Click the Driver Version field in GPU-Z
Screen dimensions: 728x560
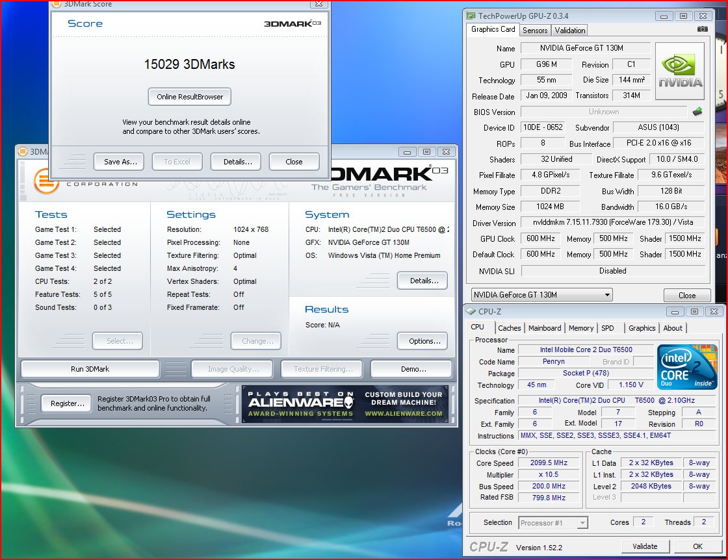pos(612,222)
